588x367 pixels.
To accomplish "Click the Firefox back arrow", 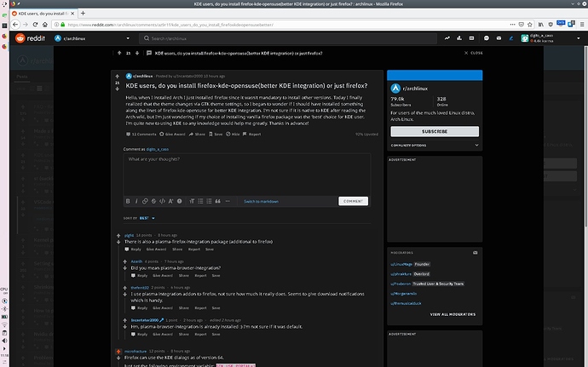I will tap(15, 25).
